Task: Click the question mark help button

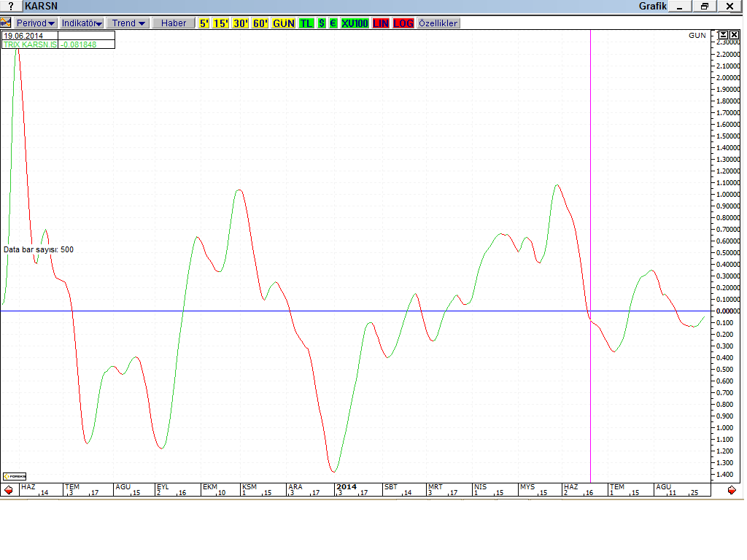Action: pos(10,6)
